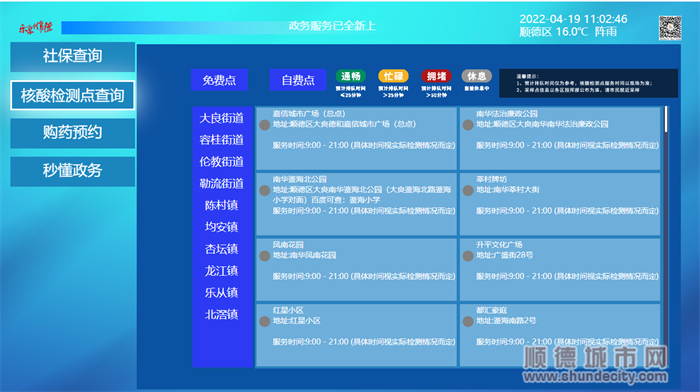Screen dimensions: 700x392
Task: Click the QR code in top-right corner
Action: click(x=670, y=28)
